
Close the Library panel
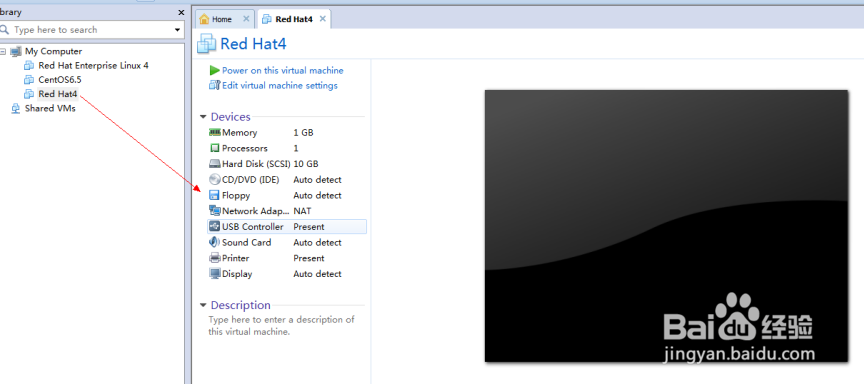pos(181,12)
